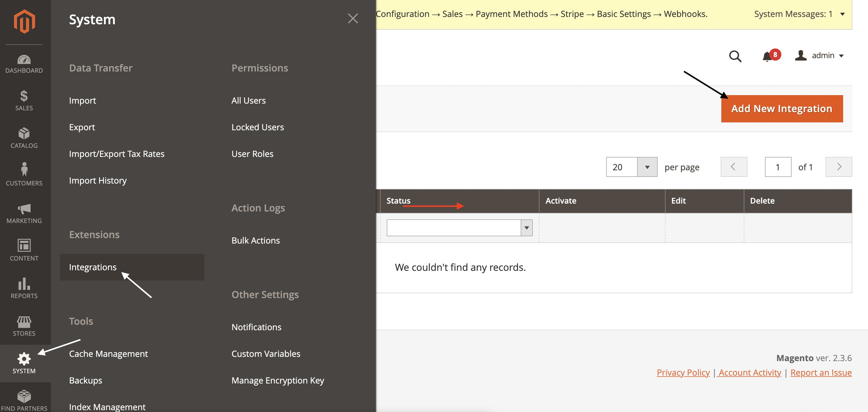Click the Privacy Policy link

point(683,372)
